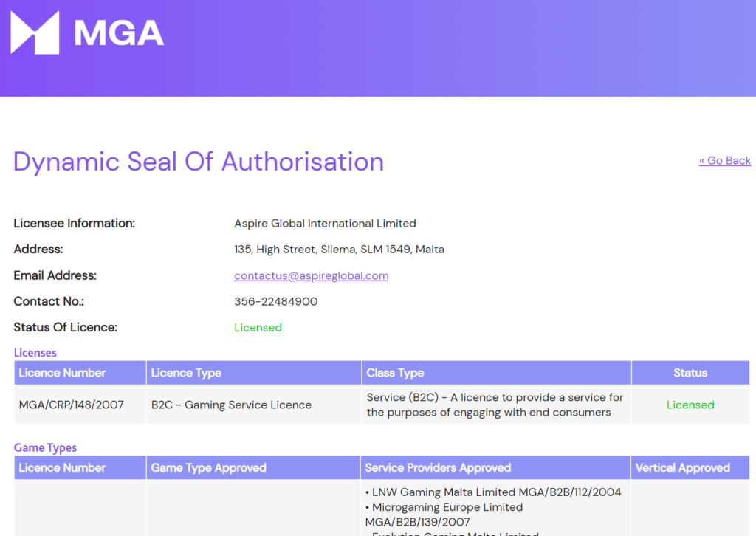Image resolution: width=756 pixels, height=536 pixels.
Task: Click the MGA geometric logo icon
Action: [x=35, y=32]
